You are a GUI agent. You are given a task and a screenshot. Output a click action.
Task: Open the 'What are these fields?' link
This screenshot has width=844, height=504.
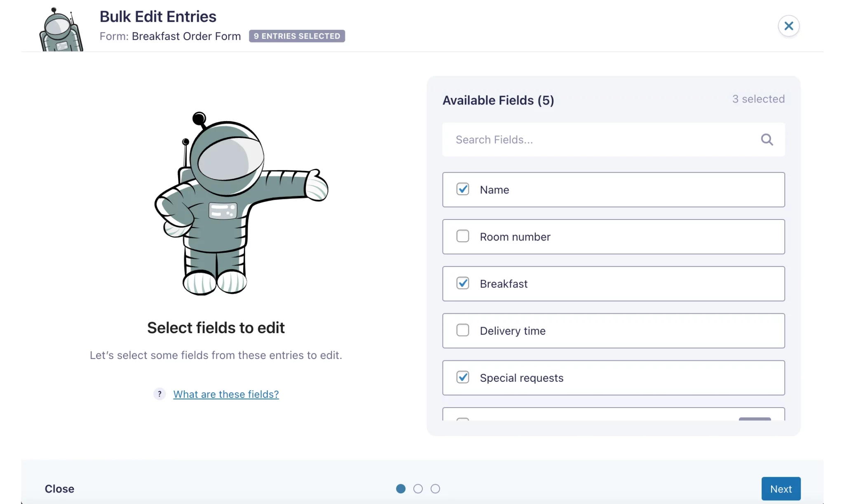click(226, 394)
